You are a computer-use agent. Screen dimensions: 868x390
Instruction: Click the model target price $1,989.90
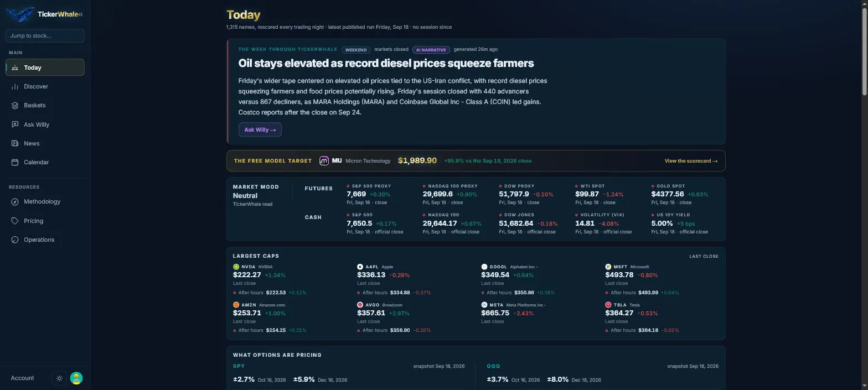(x=417, y=160)
